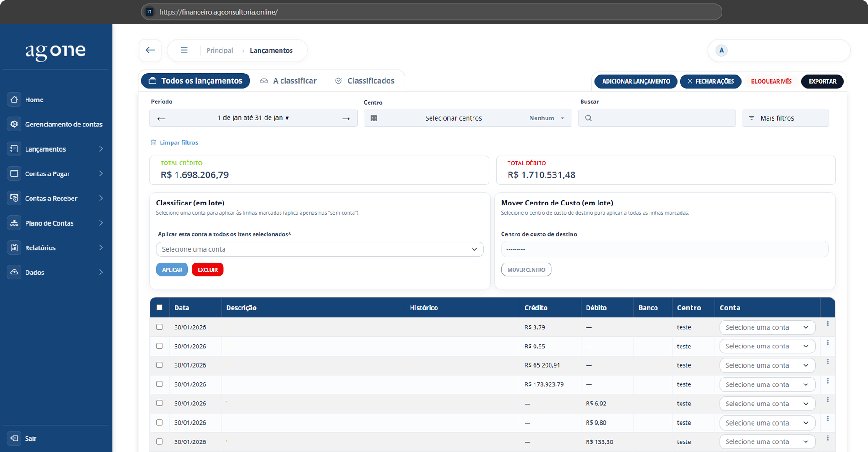Go to previous period with left arrow
The image size is (868, 452).
coord(161,118)
